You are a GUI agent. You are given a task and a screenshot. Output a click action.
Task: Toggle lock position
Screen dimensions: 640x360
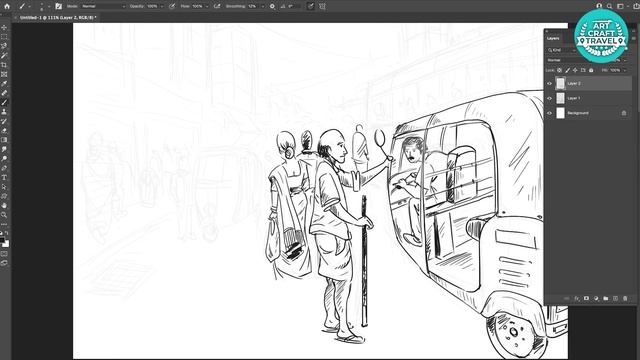pos(575,70)
